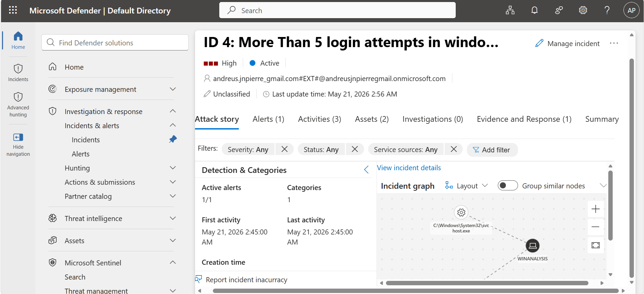
Task: Open Service sources: Any filter
Action: (406, 149)
